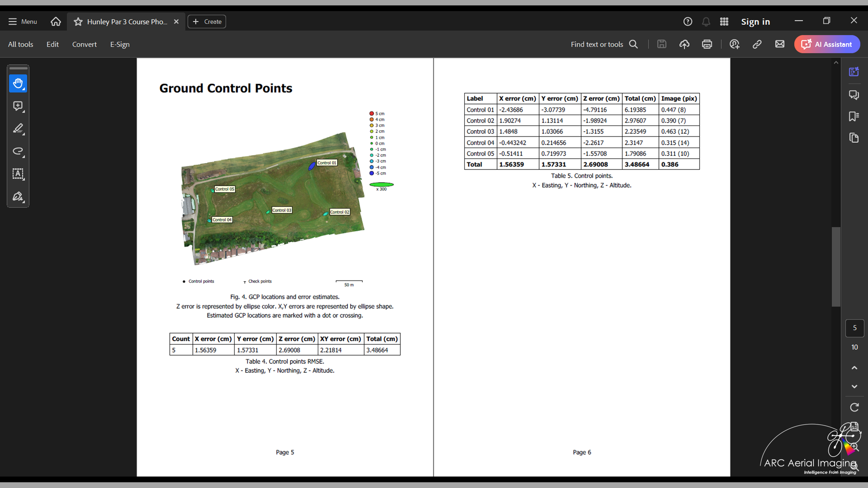Click the Sign in link
This screenshot has width=868, height=488.
coord(756,22)
